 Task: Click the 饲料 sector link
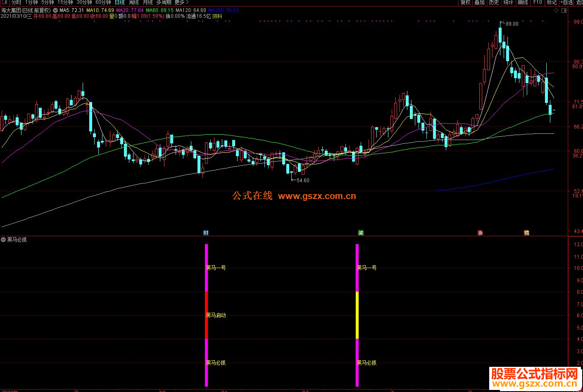coord(217,16)
